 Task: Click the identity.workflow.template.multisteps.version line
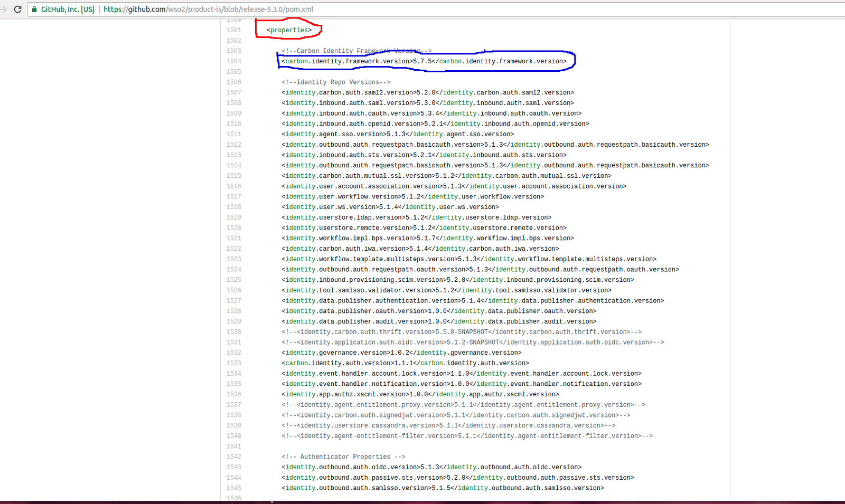[469, 260]
